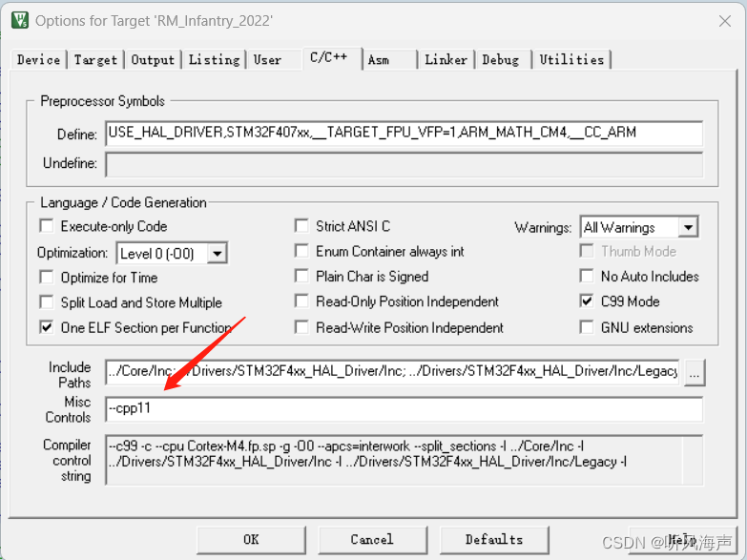Confirm with the OK button
Image resolution: width=747 pixels, height=560 pixels.
[252, 540]
